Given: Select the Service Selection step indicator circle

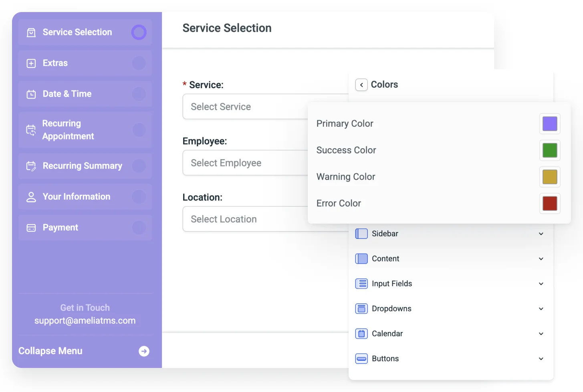Looking at the screenshot, I should 139,32.
